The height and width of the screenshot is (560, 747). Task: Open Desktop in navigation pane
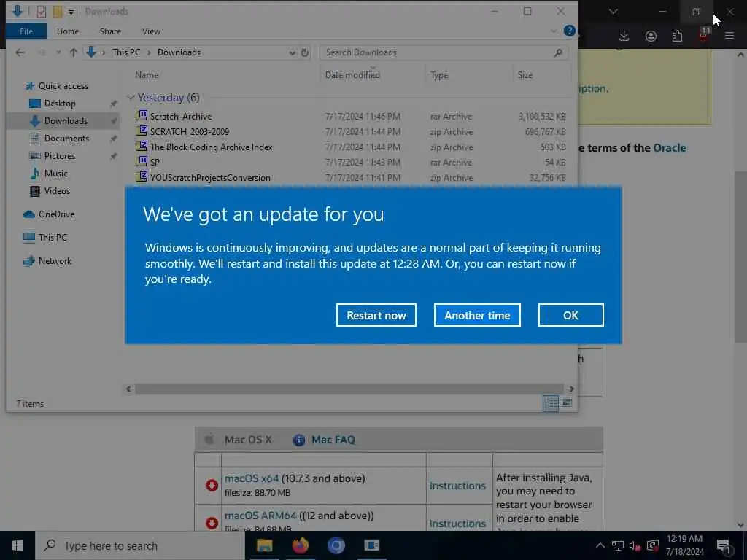point(60,104)
